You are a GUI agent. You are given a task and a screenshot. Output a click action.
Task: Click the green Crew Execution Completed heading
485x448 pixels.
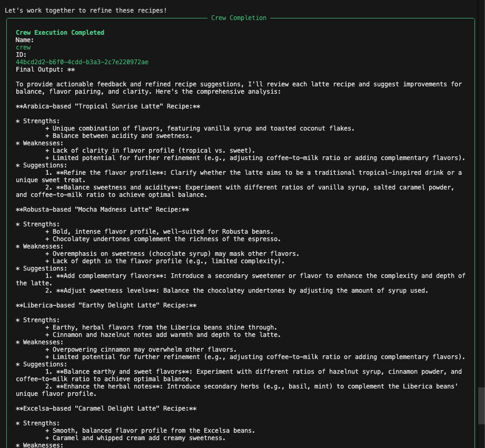click(60, 33)
